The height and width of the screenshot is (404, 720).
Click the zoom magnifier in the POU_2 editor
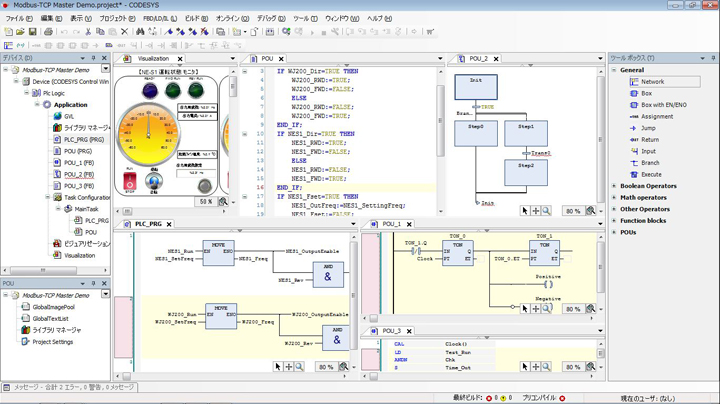point(546,211)
